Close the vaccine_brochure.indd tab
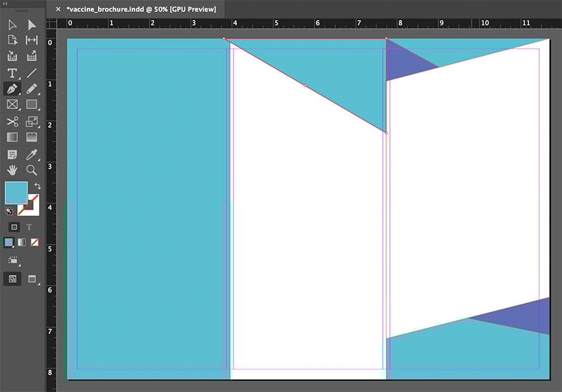Image resolution: width=562 pixels, height=392 pixels. pyautogui.click(x=58, y=9)
